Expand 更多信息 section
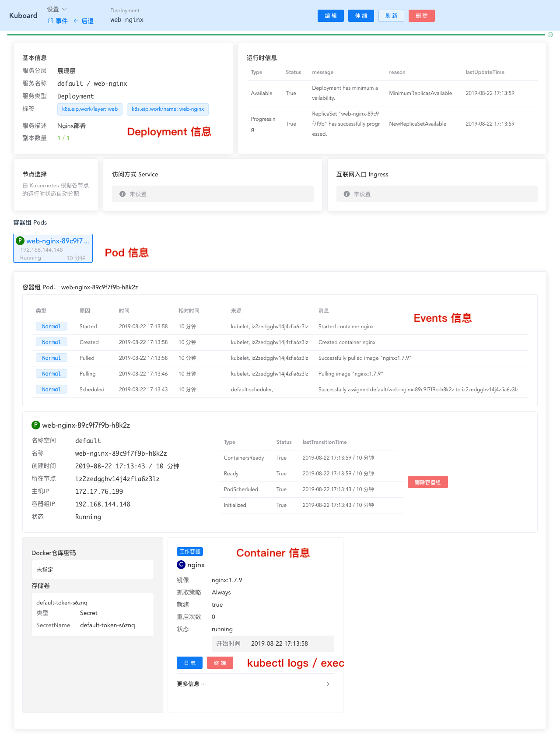Image resolution: width=560 pixels, height=738 pixels. click(255, 684)
